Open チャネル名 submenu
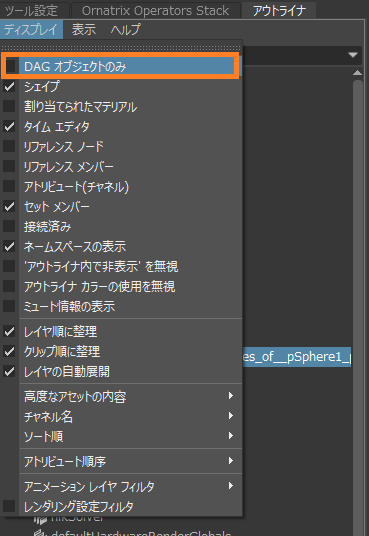This screenshot has height=536, width=369. (131, 416)
